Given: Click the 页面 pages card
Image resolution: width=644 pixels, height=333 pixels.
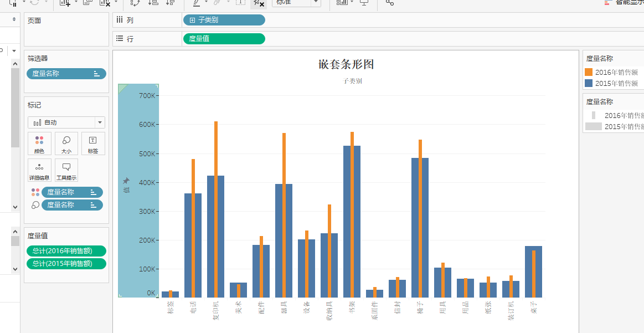Looking at the screenshot, I should 66,29.
